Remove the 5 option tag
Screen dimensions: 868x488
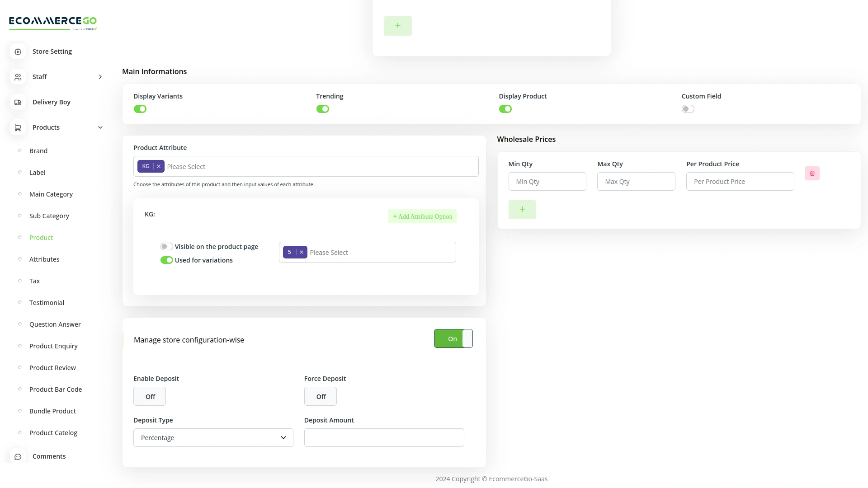click(x=302, y=252)
